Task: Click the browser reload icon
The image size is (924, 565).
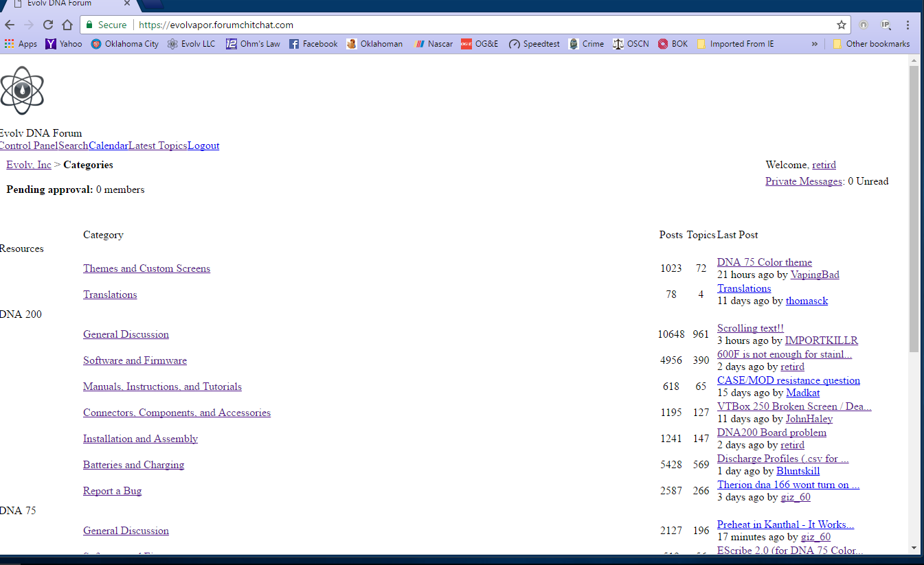Action: click(48, 25)
